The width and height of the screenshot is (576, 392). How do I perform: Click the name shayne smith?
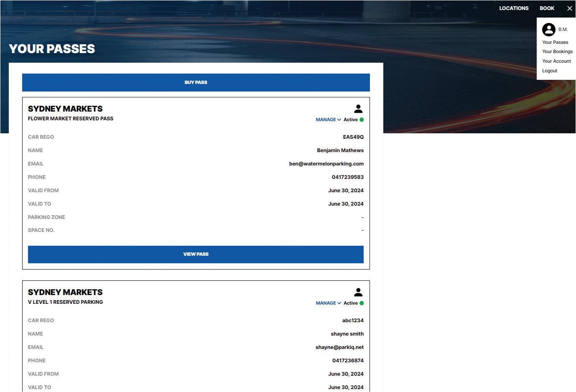point(347,334)
